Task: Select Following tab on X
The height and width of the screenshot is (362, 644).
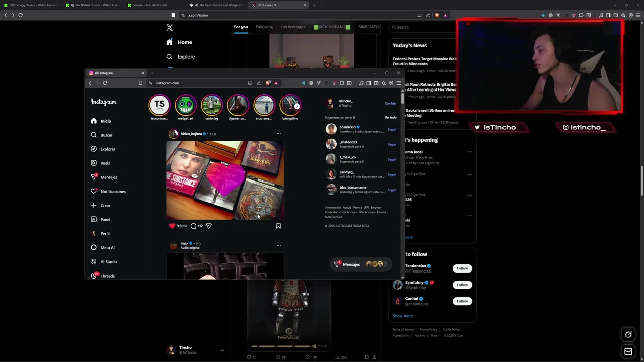Action: click(x=264, y=27)
